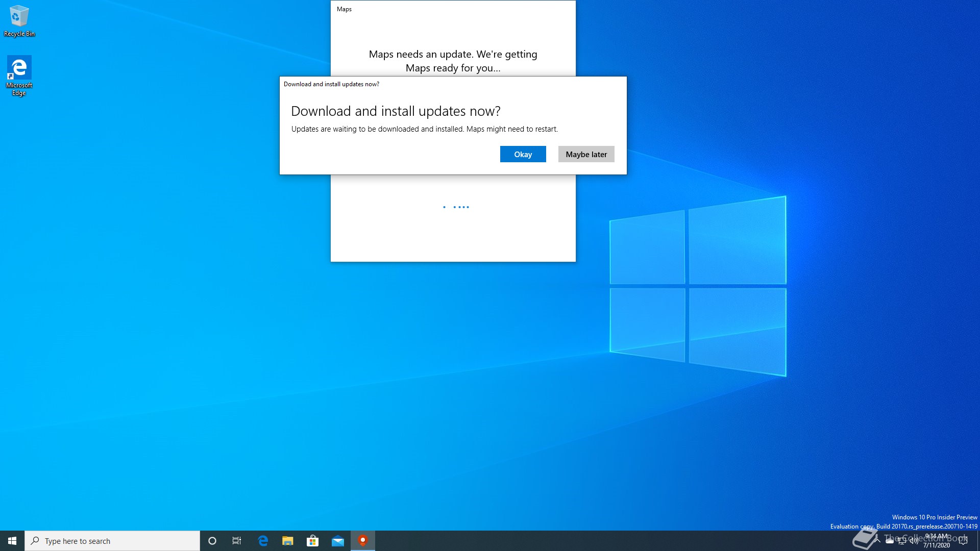Select the Microsoft Edge desktop shortcut
The width and height of the screenshot is (980, 551).
tap(19, 76)
